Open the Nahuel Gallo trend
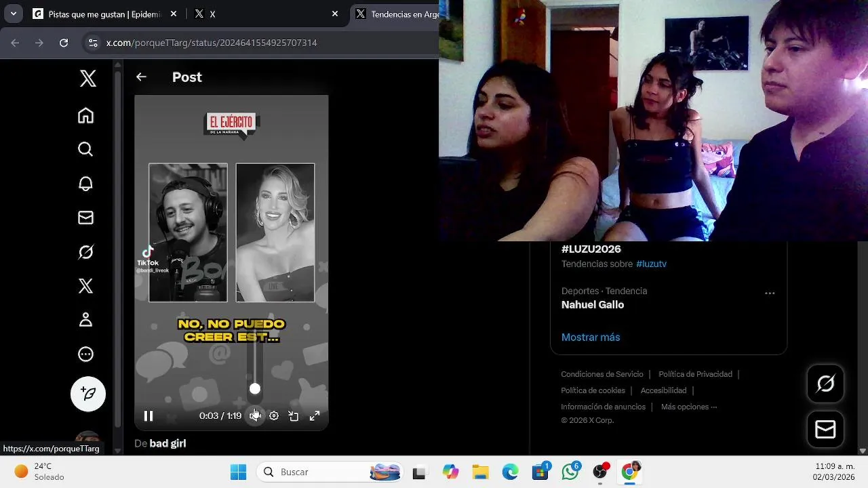868x488 pixels. [593, 305]
